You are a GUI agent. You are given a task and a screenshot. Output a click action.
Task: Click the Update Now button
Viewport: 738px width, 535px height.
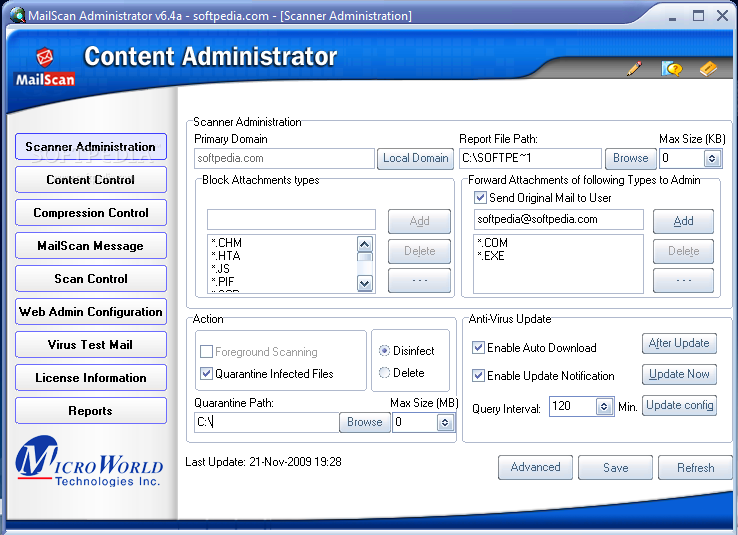[x=679, y=374]
